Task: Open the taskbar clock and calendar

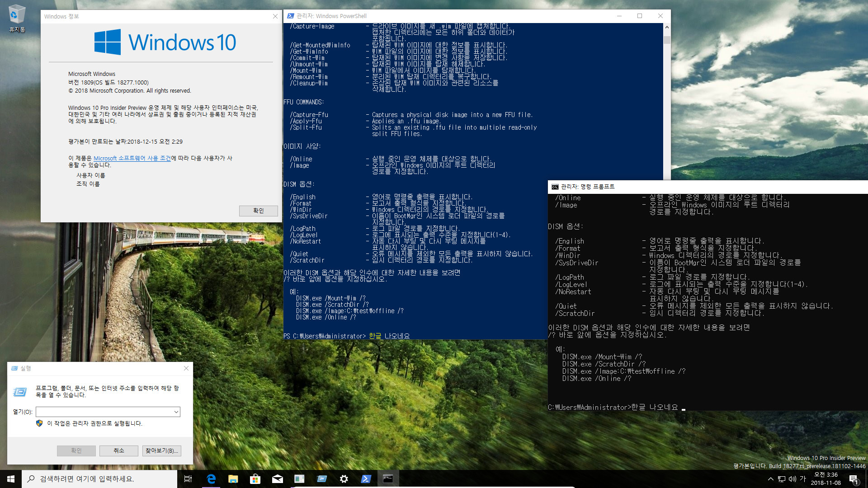Action: (826, 479)
